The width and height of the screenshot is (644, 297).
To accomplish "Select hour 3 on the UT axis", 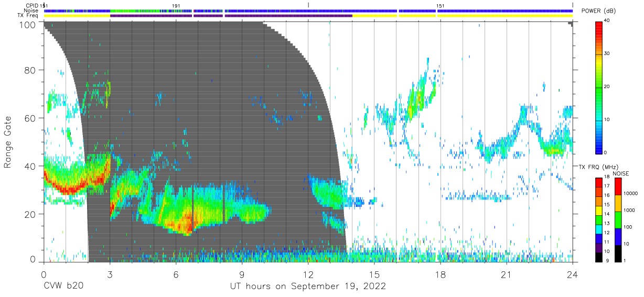I will tap(110, 274).
